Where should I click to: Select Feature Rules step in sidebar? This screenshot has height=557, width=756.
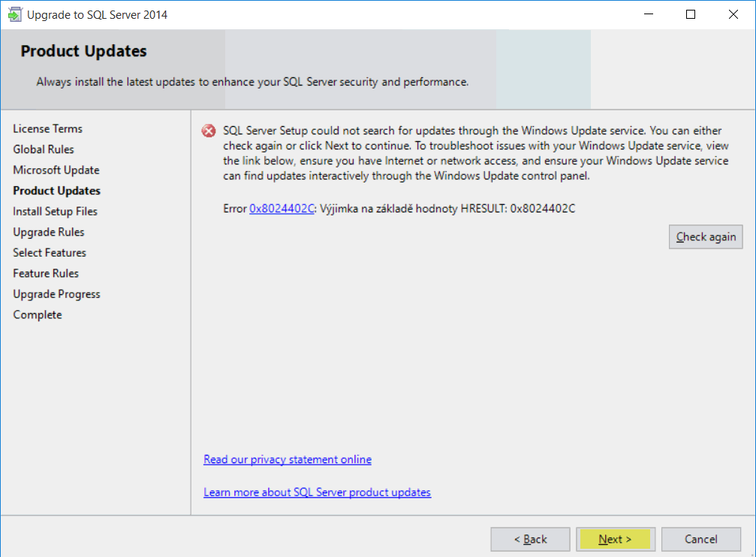click(x=46, y=273)
